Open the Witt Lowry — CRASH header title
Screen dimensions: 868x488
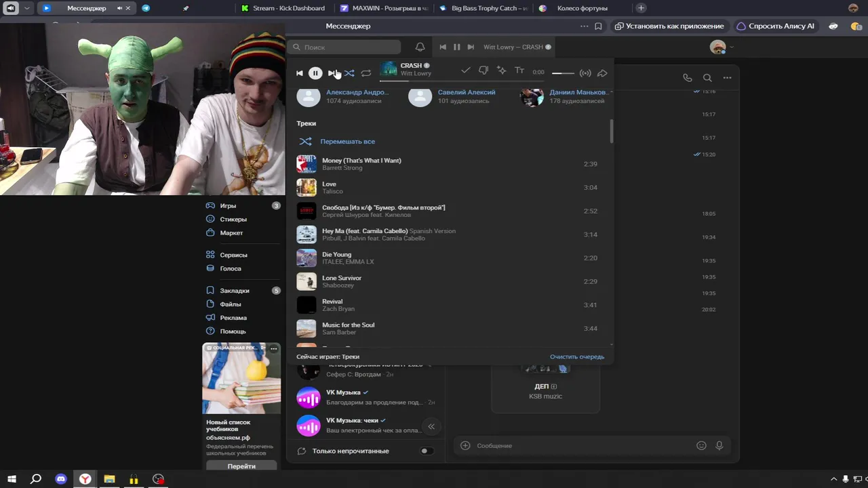pos(513,47)
